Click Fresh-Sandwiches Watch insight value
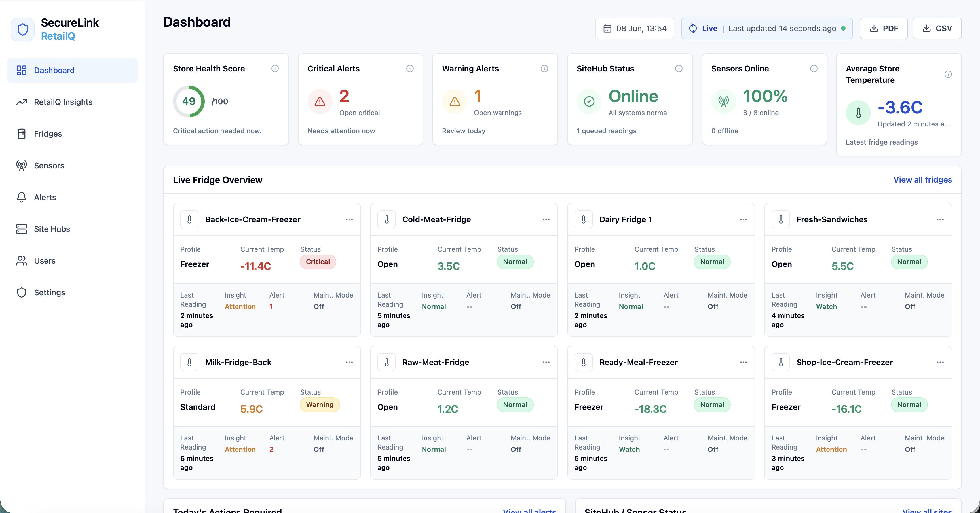980x513 pixels. pos(826,306)
